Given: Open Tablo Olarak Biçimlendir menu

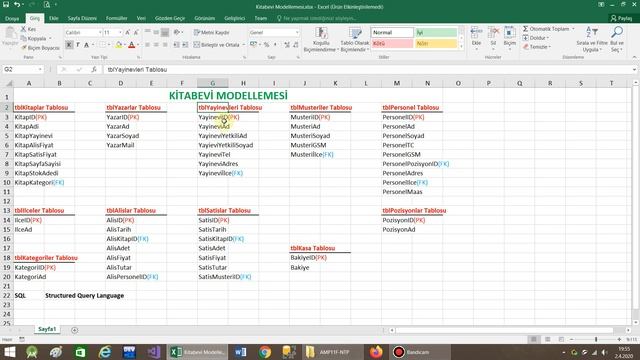Looking at the screenshot, I should (355, 40).
